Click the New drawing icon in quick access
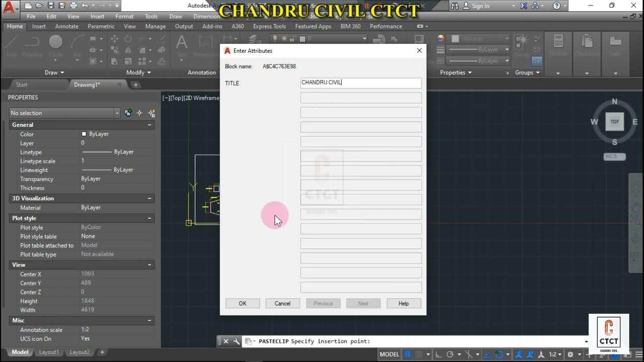 pyautogui.click(x=28, y=6)
